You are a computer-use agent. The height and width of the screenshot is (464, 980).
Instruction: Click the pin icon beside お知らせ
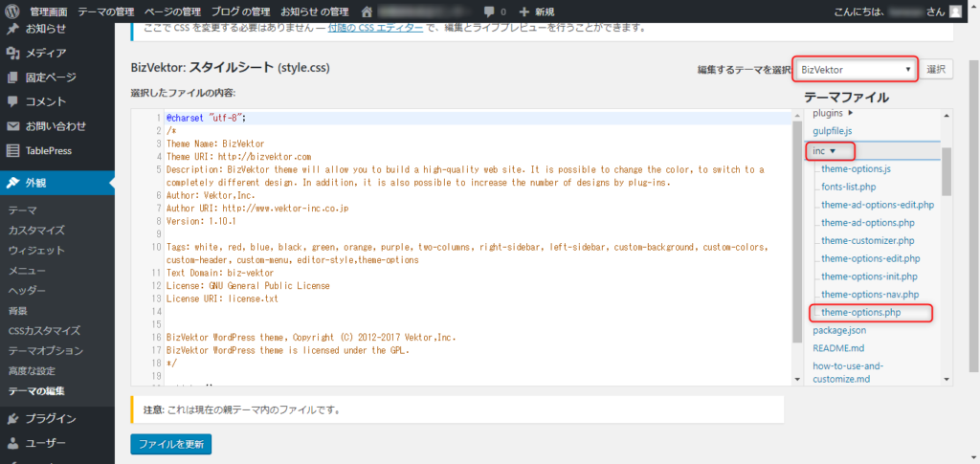12,28
